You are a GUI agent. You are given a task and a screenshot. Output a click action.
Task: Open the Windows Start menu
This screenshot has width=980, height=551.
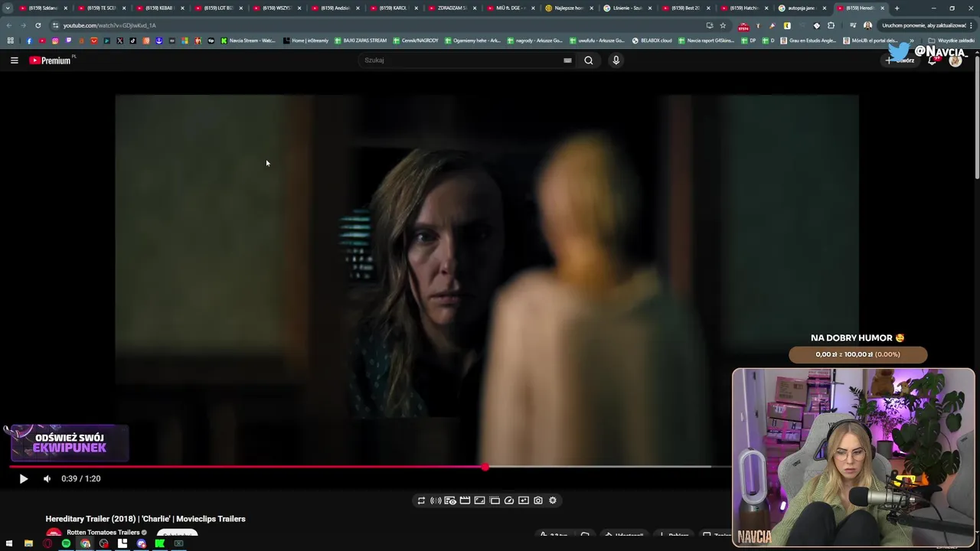[9, 544]
